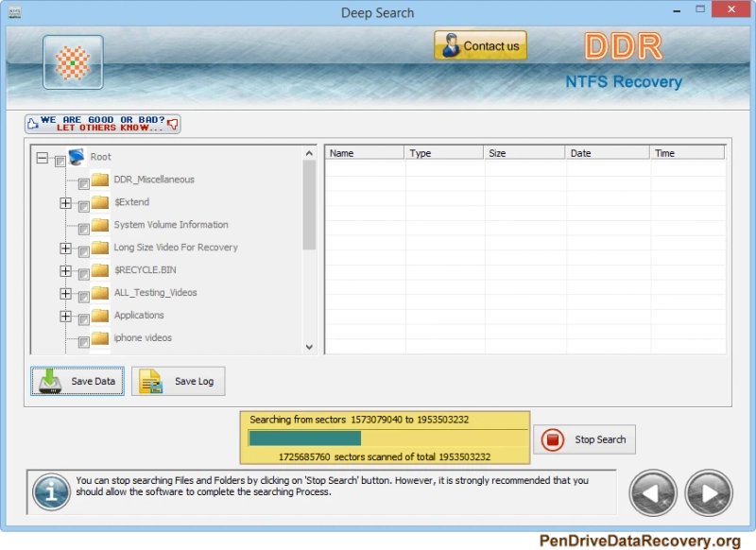This screenshot has width=756, height=550.
Task: Expand the Applications folder
Action: pyautogui.click(x=65, y=316)
